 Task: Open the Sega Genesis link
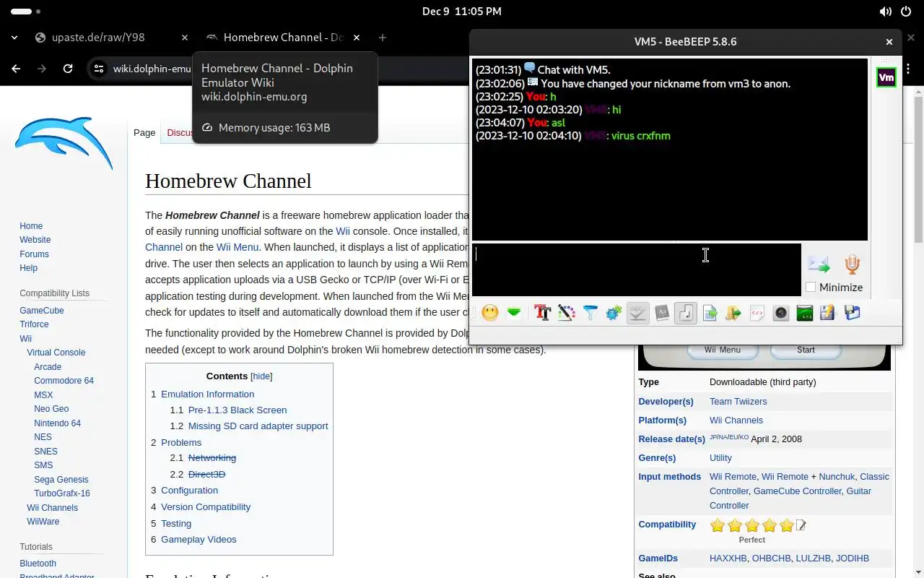coord(61,480)
